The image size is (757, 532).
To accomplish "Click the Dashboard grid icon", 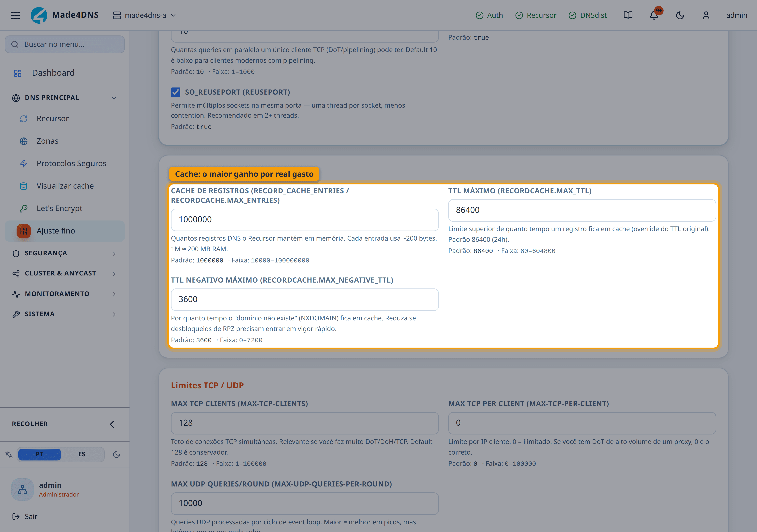I will (x=18, y=73).
